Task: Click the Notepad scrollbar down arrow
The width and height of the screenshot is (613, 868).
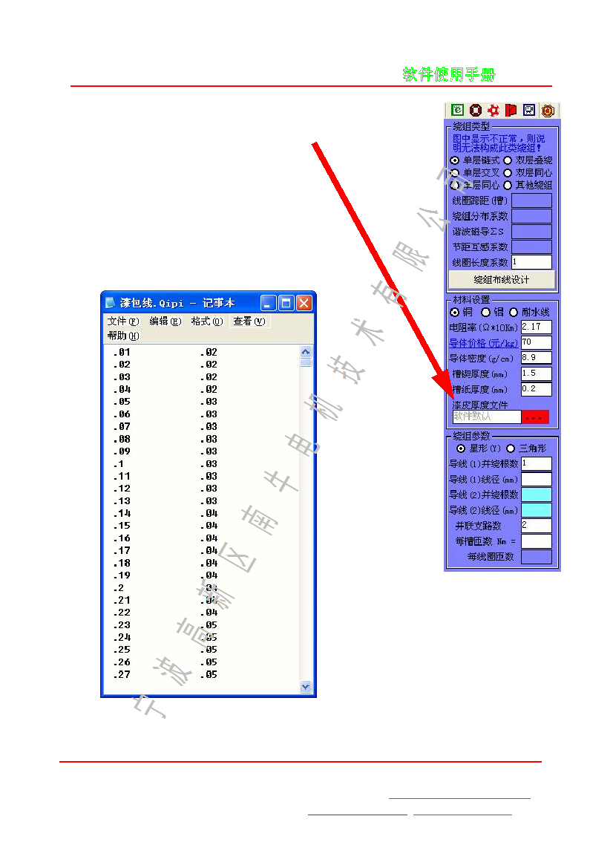Action: pyautogui.click(x=306, y=686)
